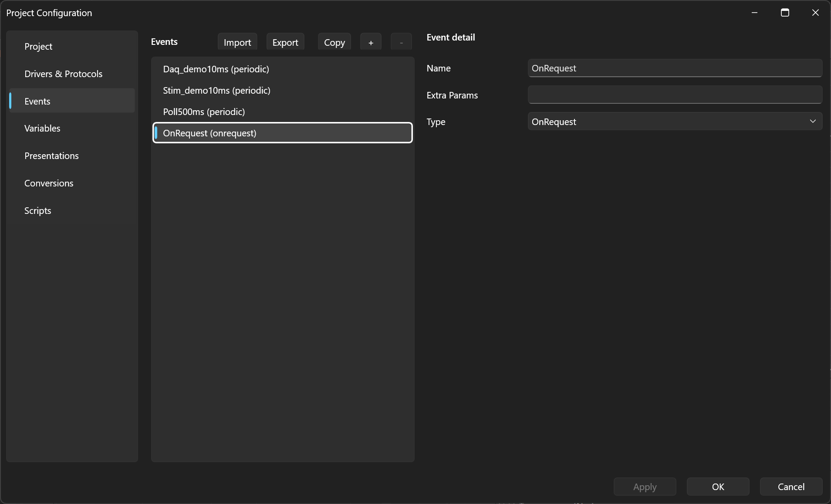
Task: Copy the selected event
Action: click(334, 42)
